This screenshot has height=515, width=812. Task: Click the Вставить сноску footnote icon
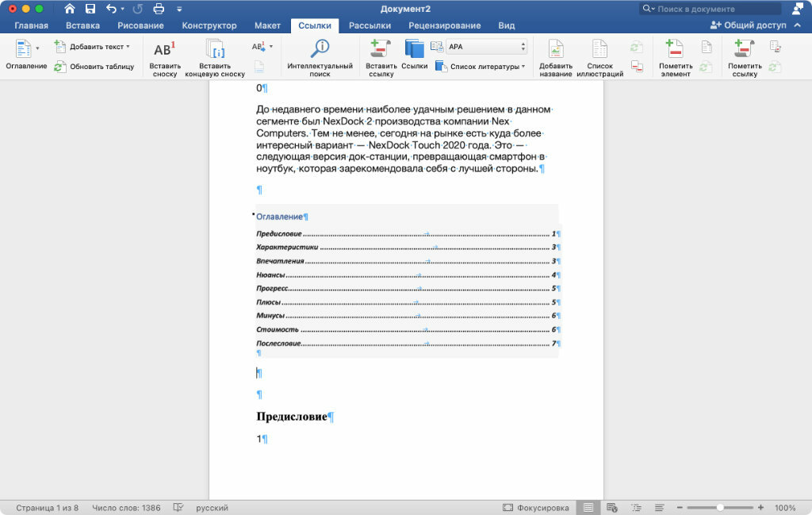[x=165, y=50]
